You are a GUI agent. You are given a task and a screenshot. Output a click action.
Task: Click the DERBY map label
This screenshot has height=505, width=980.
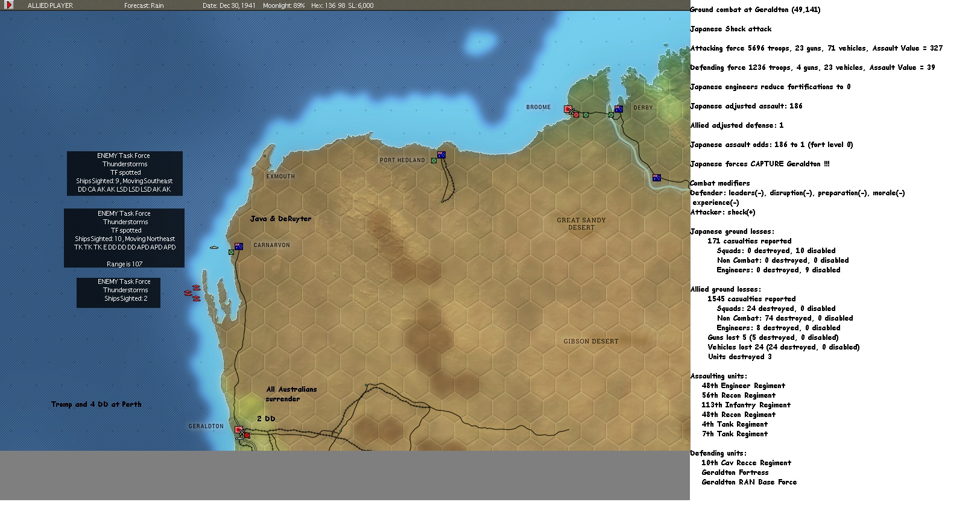[x=643, y=108]
